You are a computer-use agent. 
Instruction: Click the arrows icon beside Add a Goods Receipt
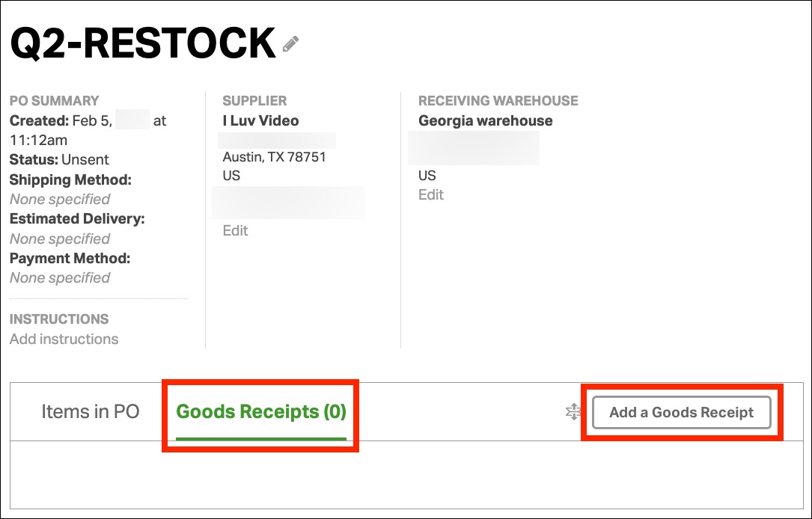coord(573,411)
